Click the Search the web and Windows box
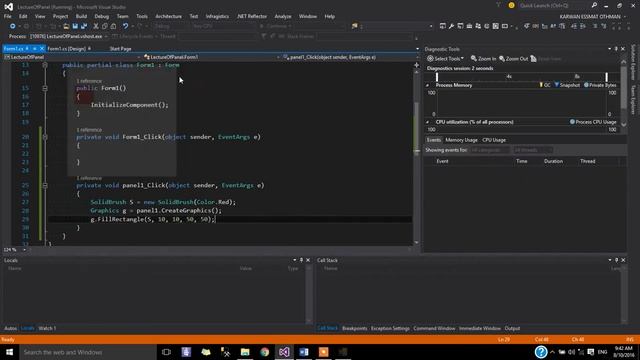The height and width of the screenshot is (360, 640). click(88, 352)
